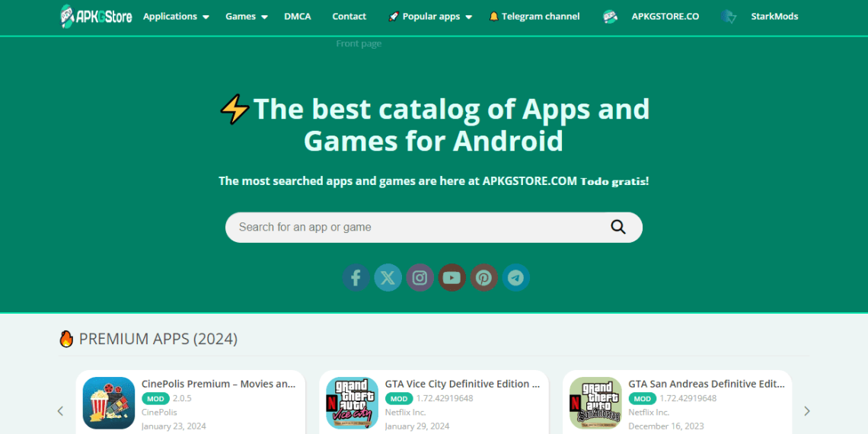Image resolution: width=868 pixels, height=434 pixels.
Task: Open the Facebook social icon
Action: (x=356, y=278)
